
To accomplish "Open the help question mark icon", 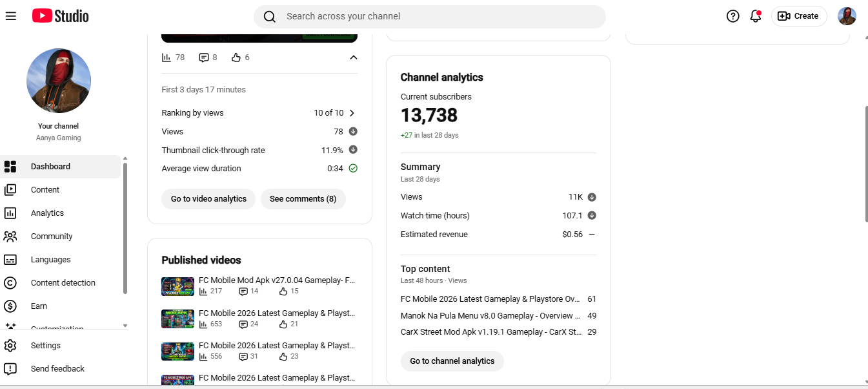I will point(732,16).
